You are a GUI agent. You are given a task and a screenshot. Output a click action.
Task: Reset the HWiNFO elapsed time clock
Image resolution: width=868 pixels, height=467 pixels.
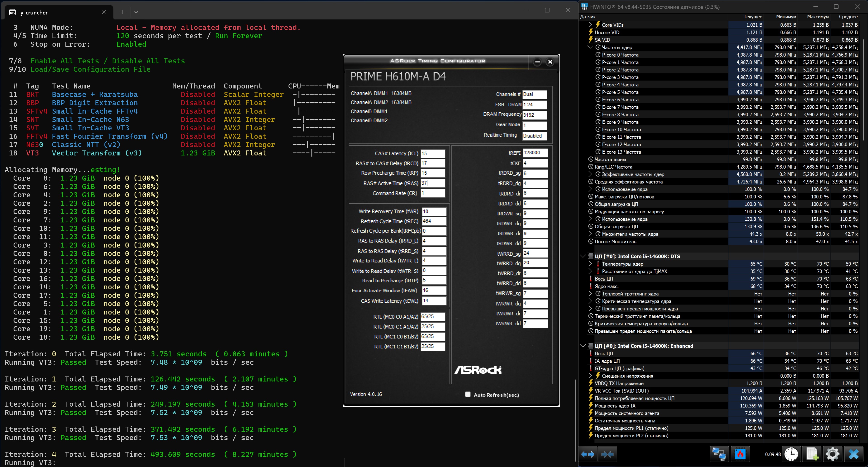791,454
